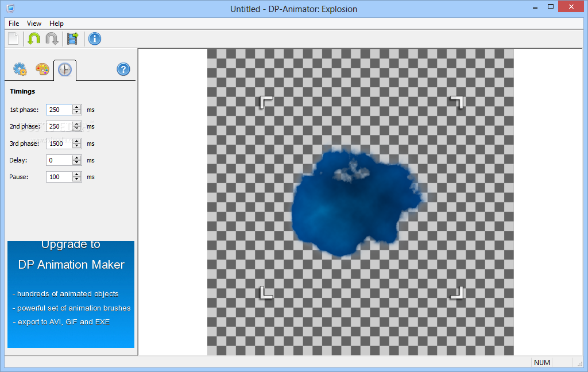588x372 pixels.
Task: Click the Delay value field
Action: pyautogui.click(x=59, y=160)
